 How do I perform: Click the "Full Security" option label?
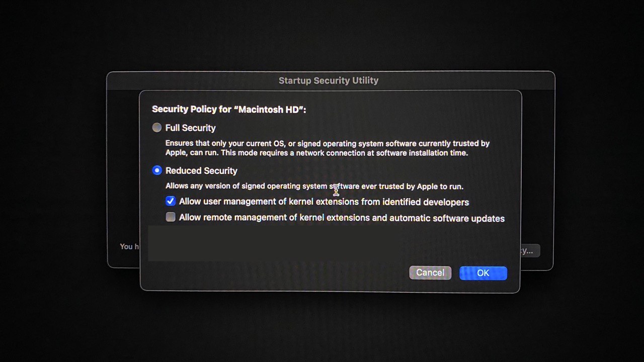coord(190,128)
